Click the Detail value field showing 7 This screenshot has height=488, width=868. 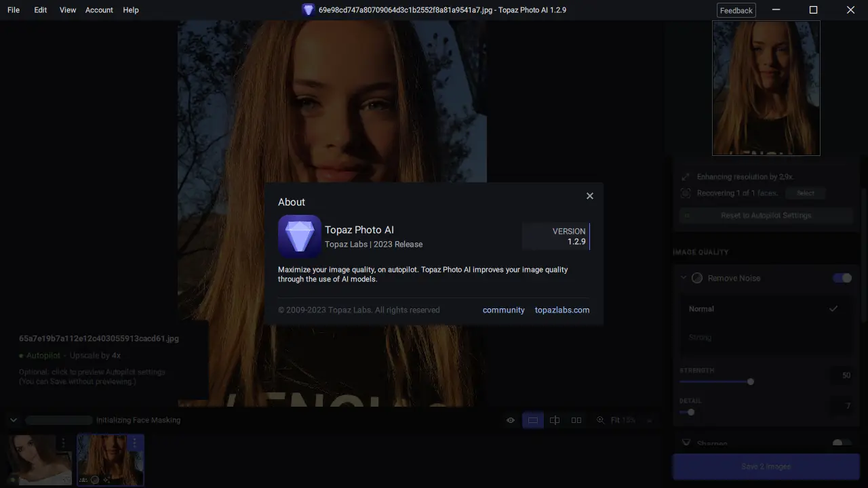pyautogui.click(x=842, y=406)
